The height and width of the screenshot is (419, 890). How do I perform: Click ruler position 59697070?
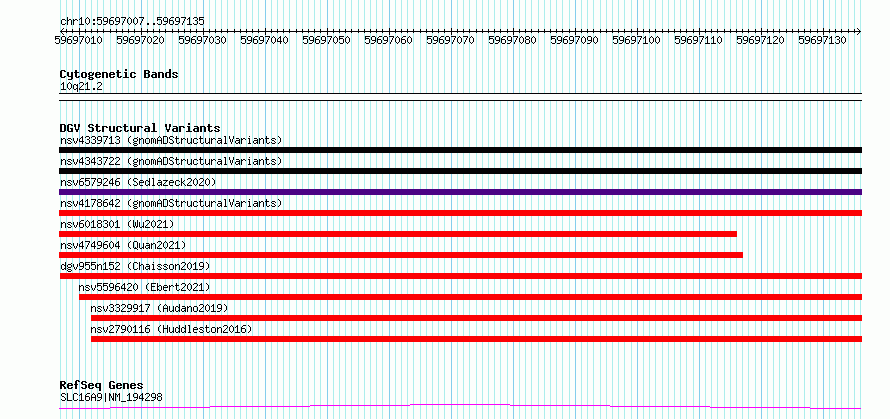[450, 40]
